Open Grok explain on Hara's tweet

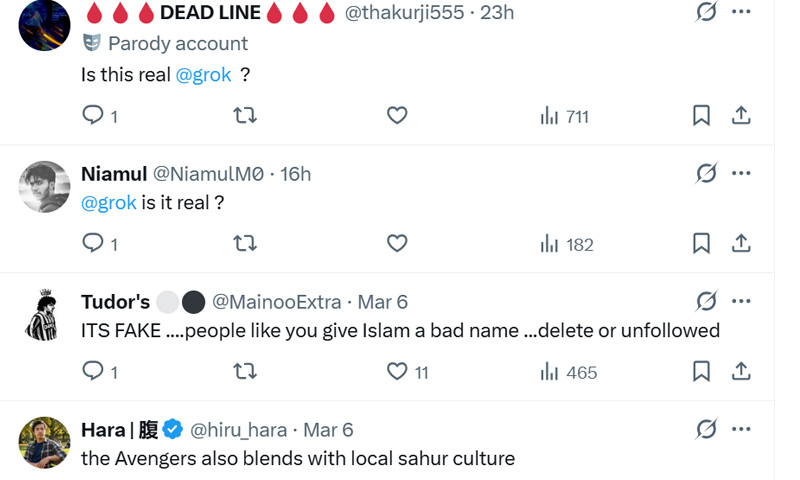click(x=706, y=429)
